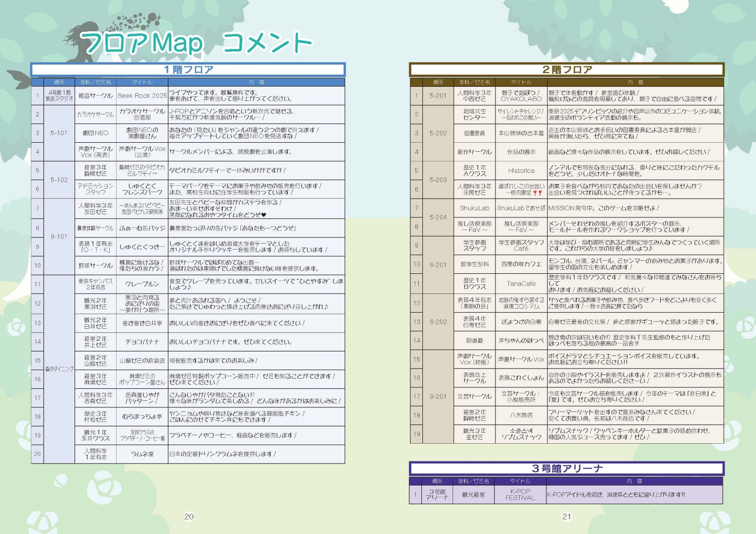This screenshot has width=756, height=534.
Task: Click the page number "20" in the footer
Action: click(x=189, y=516)
